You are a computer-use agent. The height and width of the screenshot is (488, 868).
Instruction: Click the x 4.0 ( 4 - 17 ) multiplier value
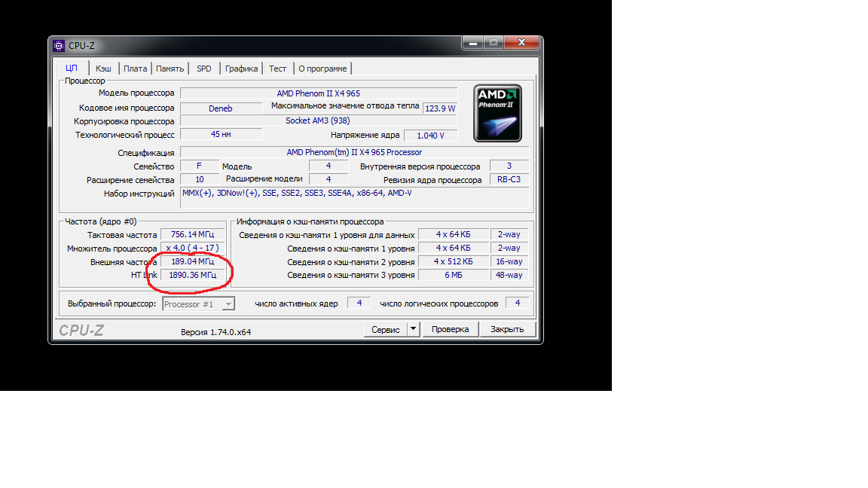(x=193, y=248)
